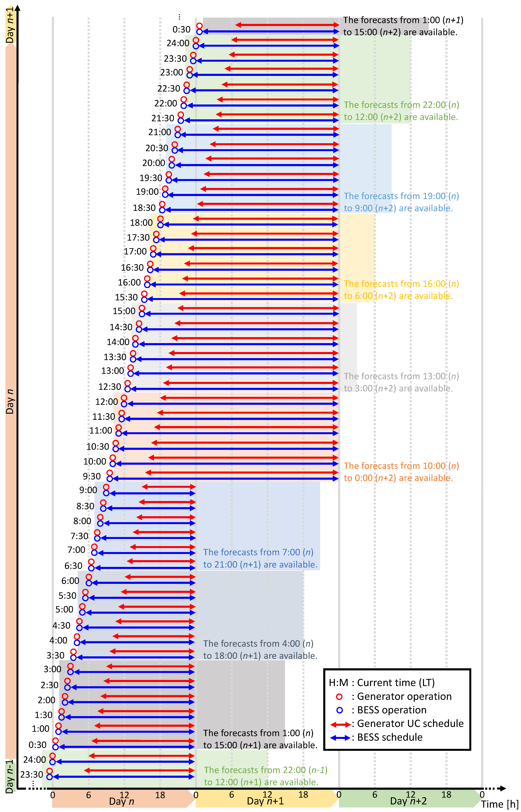Click the 'Time [h]' axis label

500,804
